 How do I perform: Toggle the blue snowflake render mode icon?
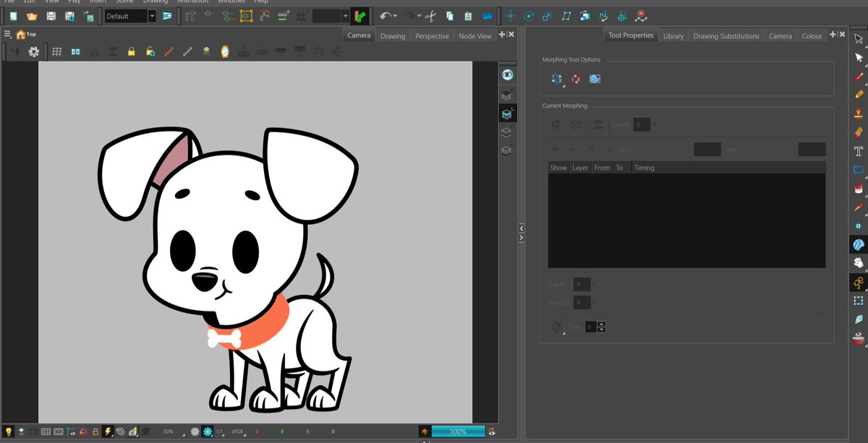pos(208,431)
